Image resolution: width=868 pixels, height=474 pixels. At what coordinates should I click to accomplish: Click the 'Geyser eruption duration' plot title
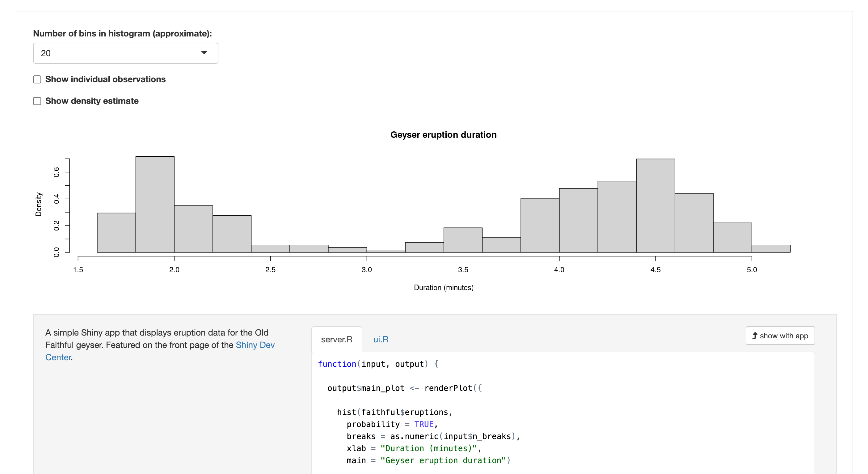443,135
